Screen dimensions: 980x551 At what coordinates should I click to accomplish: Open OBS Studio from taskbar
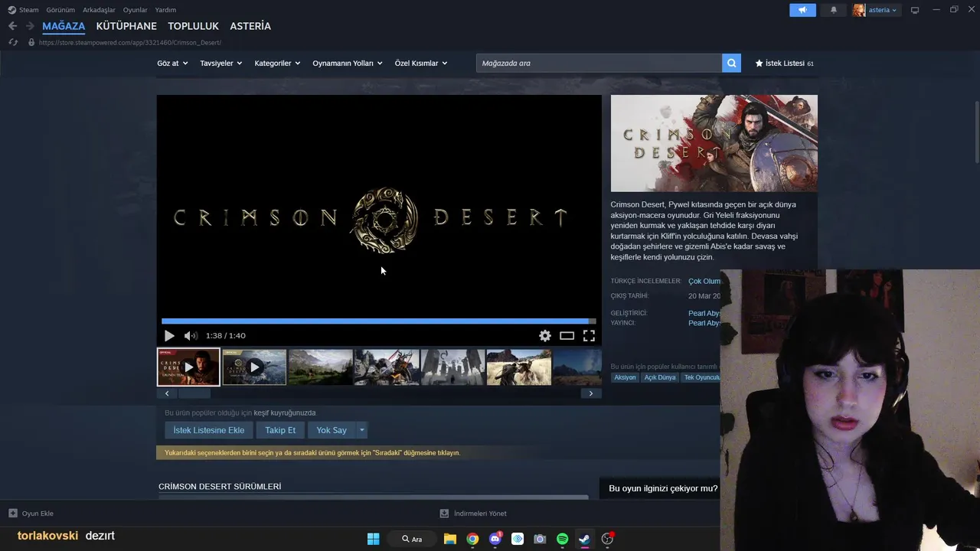pos(607,539)
